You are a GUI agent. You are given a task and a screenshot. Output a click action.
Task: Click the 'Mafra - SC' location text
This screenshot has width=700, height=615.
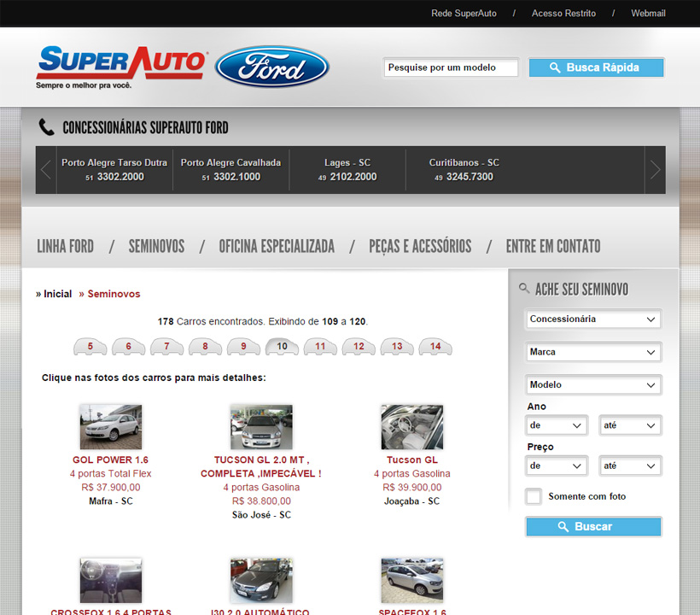(111, 501)
